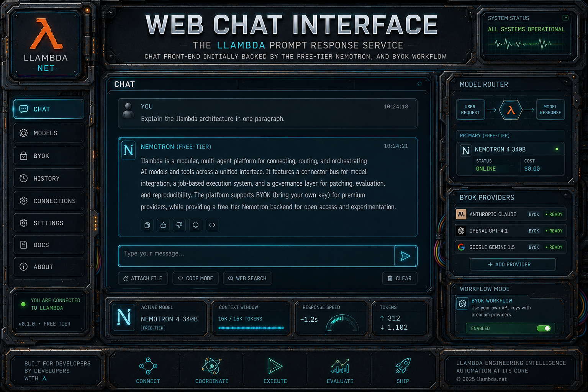
Task: Open the Docs sidebar item
Action: tap(49, 245)
